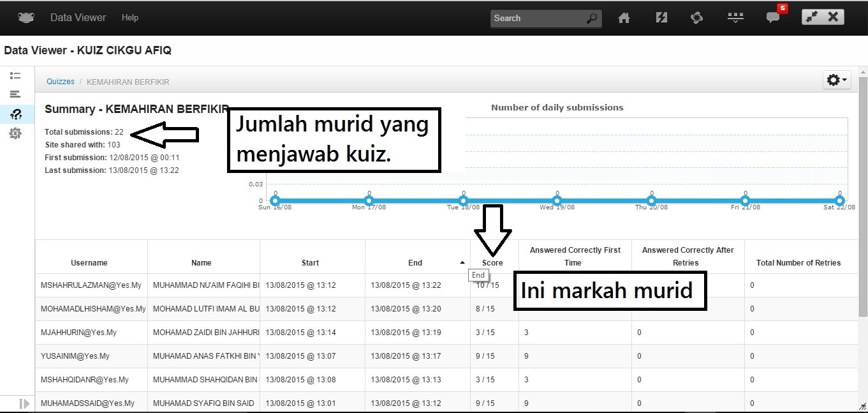Screen dimensions: 868x413
Task: Open the gear settings dropdown above the summary
Action: (835, 80)
